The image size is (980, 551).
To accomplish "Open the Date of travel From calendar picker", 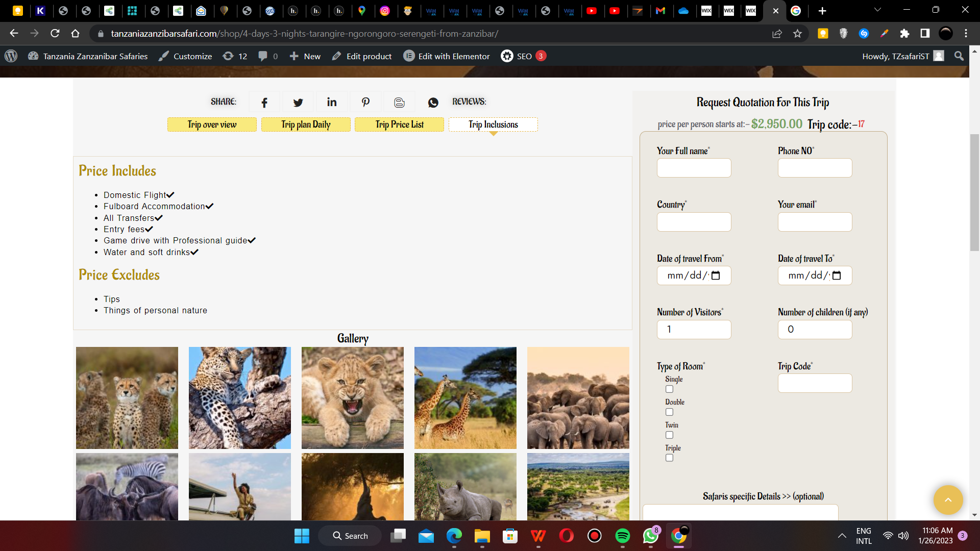I will [x=716, y=275].
